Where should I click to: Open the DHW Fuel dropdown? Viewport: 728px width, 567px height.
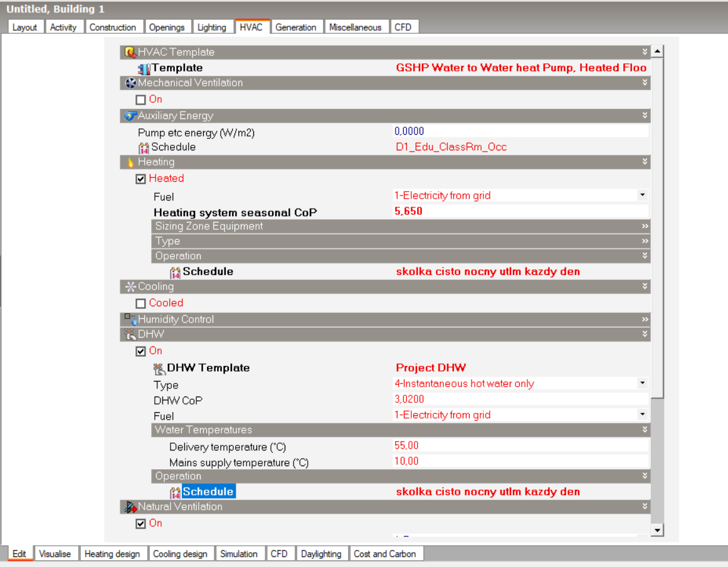[x=643, y=414]
